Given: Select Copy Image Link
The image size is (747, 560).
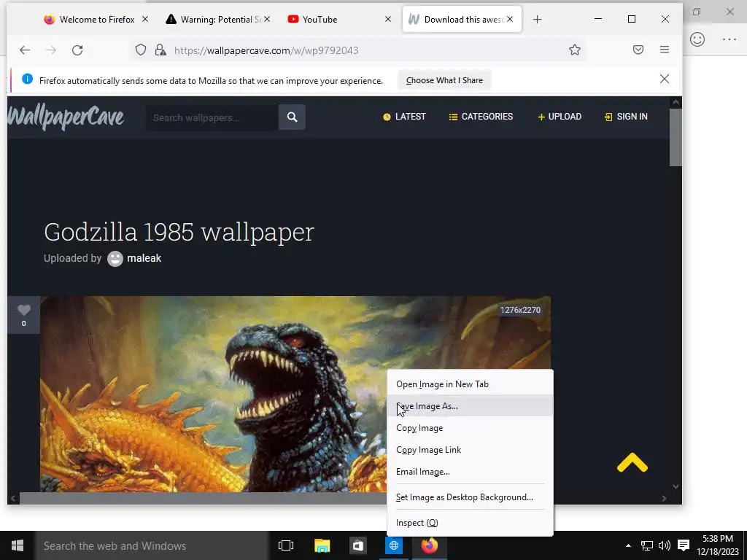Looking at the screenshot, I should [x=471, y=450].
